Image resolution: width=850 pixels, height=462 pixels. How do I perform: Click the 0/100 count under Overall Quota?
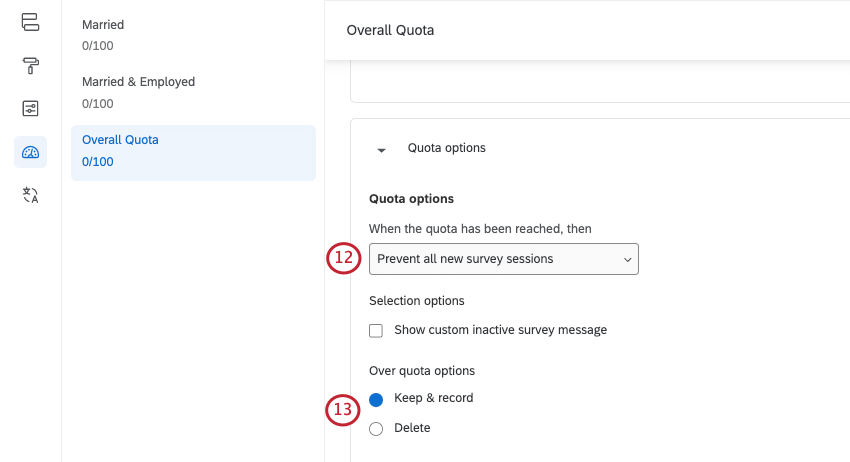click(x=97, y=162)
